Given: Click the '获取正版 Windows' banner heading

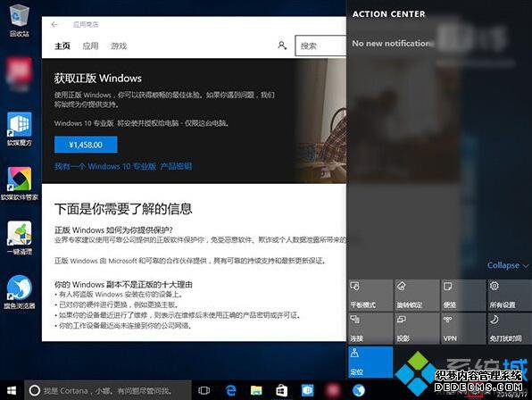Looking at the screenshot, I should (98, 79).
